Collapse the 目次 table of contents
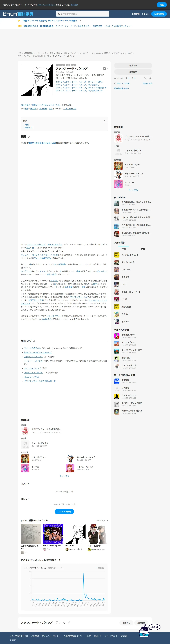 coord(104,120)
